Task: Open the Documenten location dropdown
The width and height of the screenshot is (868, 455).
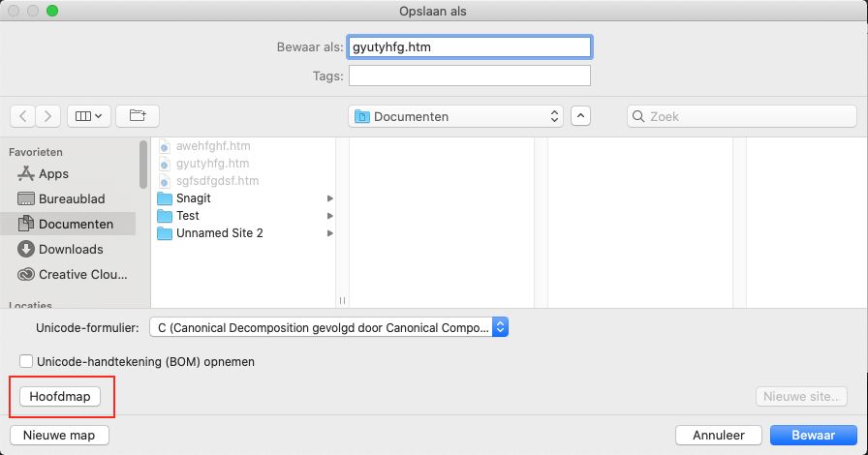Action: (455, 116)
